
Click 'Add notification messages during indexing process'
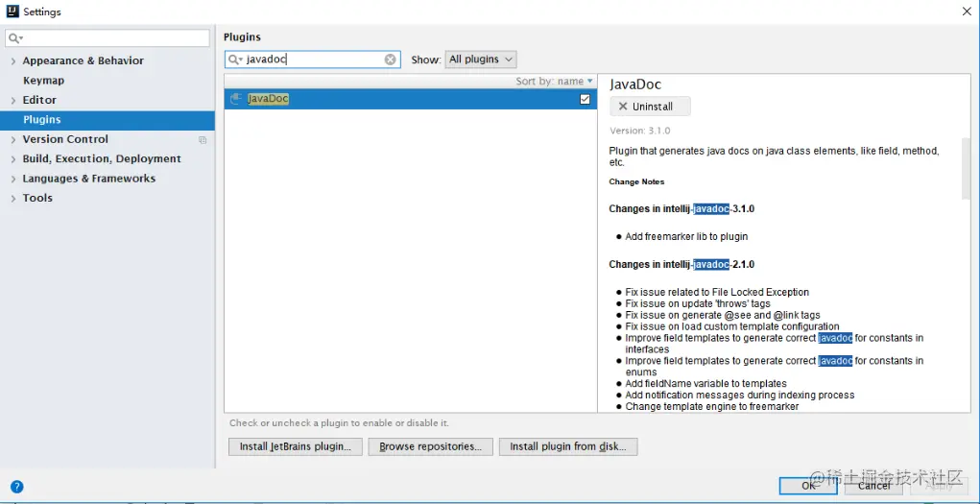pos(739,396)
